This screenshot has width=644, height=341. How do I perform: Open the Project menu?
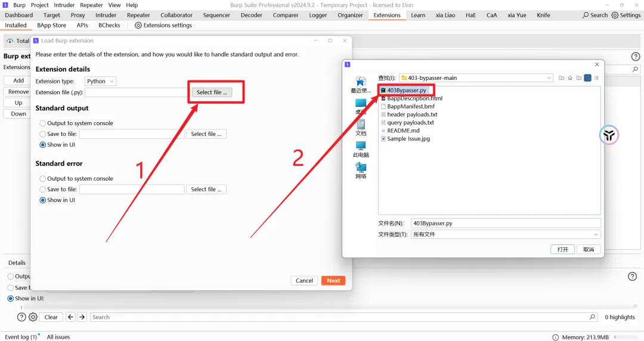[40, 5]
